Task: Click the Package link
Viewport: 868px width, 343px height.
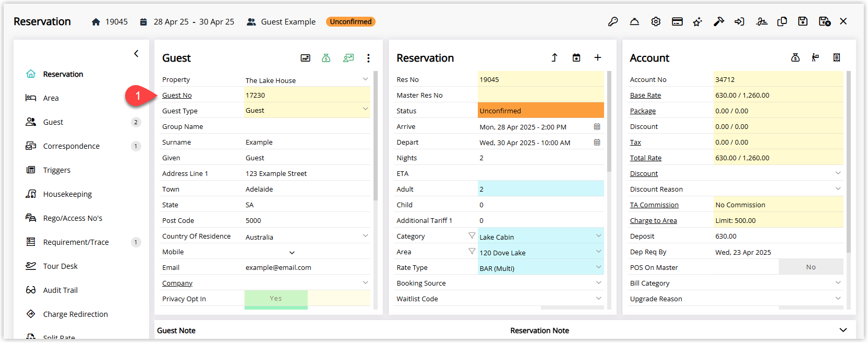Action: click(643, 111)
